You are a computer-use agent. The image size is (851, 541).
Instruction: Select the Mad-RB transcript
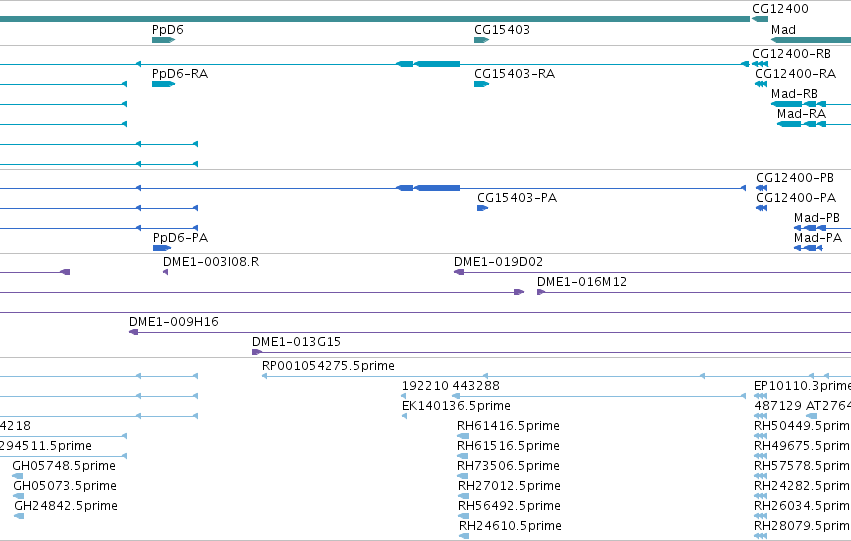point(811,104)
